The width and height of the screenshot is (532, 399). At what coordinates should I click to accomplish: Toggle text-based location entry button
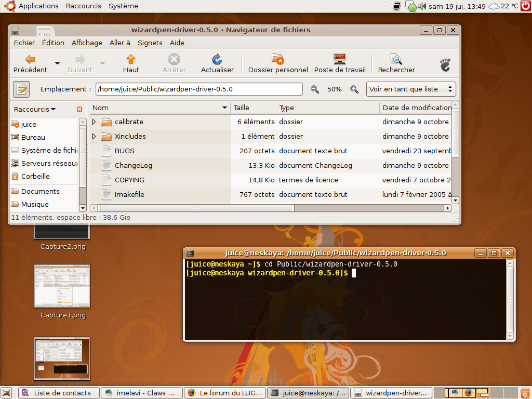[21, 89]
